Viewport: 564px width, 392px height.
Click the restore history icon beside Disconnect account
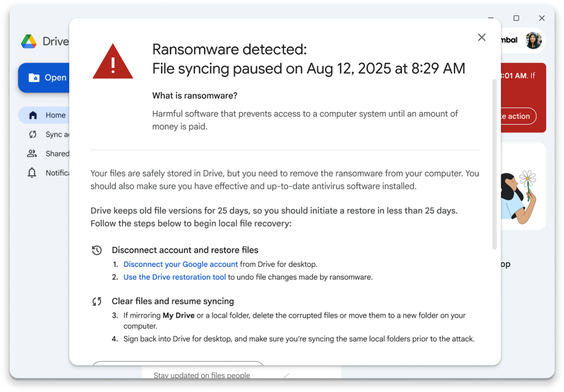point(96,250)
